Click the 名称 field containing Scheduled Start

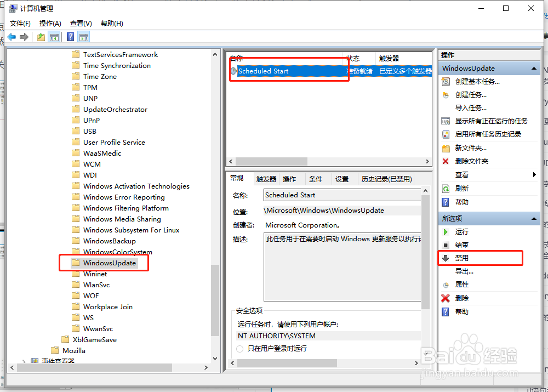342,195
